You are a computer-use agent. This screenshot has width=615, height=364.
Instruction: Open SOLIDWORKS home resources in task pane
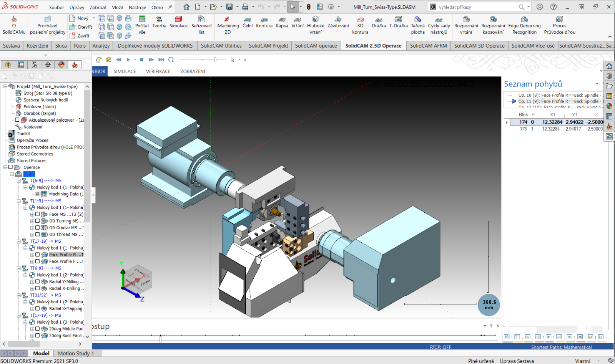click(609, 66)
